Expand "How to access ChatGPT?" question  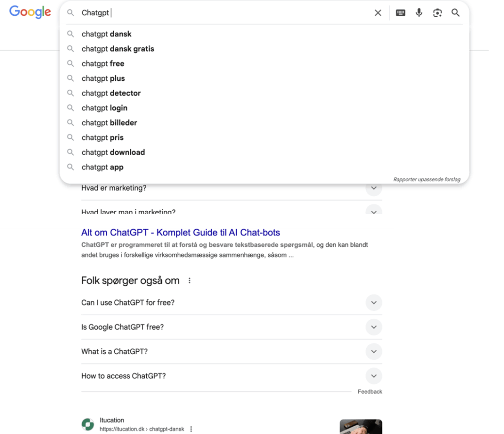pos(374,376)
